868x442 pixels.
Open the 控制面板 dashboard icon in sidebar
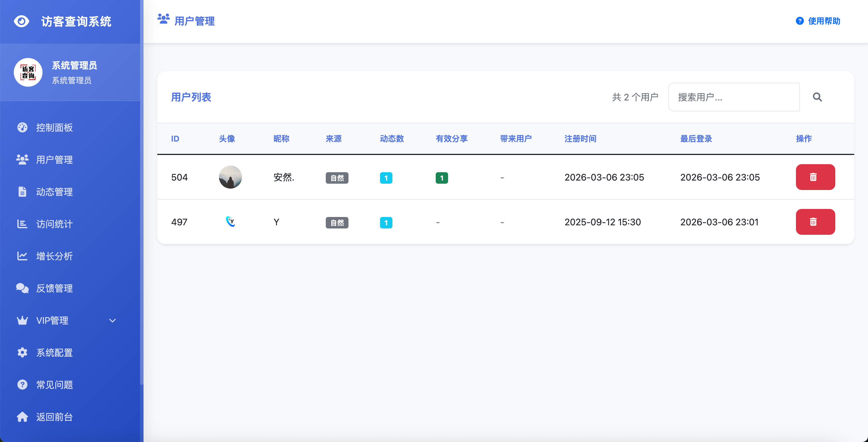pos(22,127)
